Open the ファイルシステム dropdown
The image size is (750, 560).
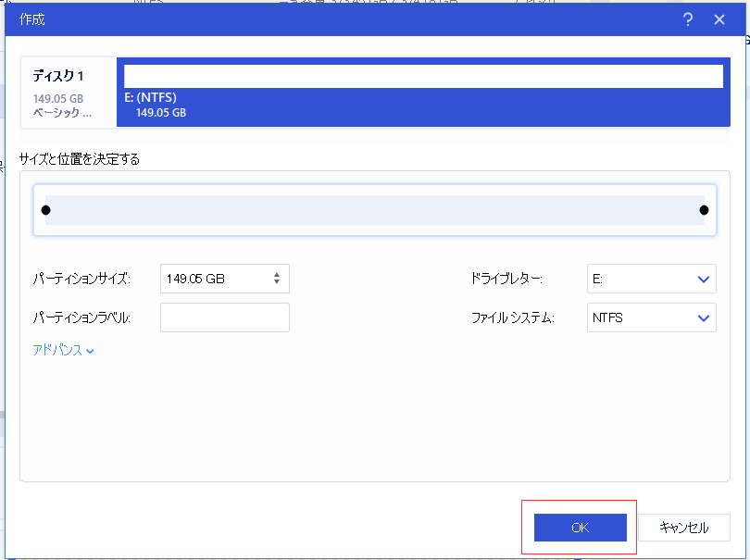(651, 317)
